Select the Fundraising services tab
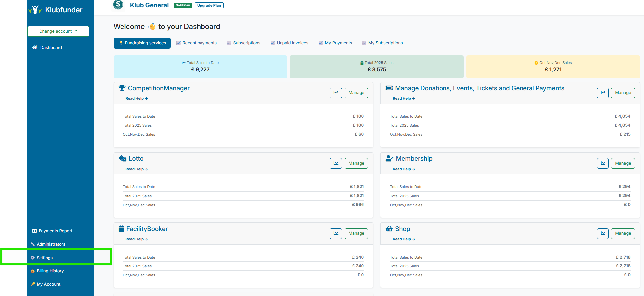This screenshot has height=296, width=644. 142,43
